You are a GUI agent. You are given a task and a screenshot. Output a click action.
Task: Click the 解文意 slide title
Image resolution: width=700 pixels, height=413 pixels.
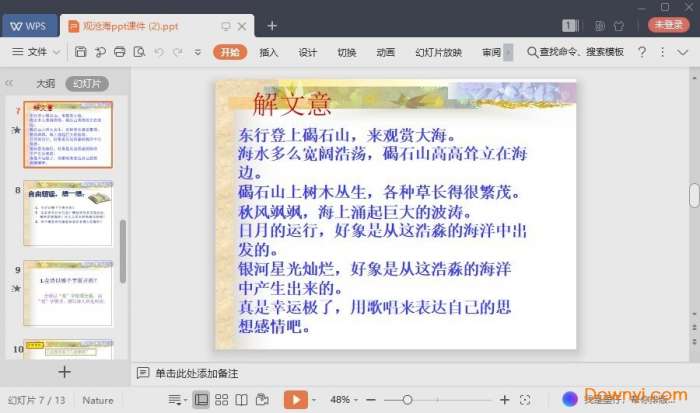292,104
